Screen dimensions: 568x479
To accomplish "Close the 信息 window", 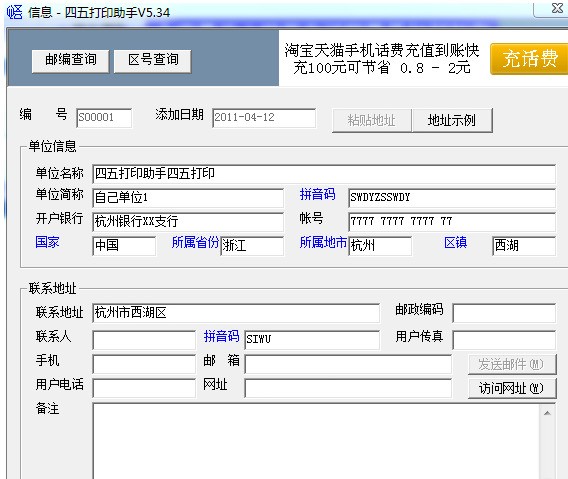I will click(556, 8).
